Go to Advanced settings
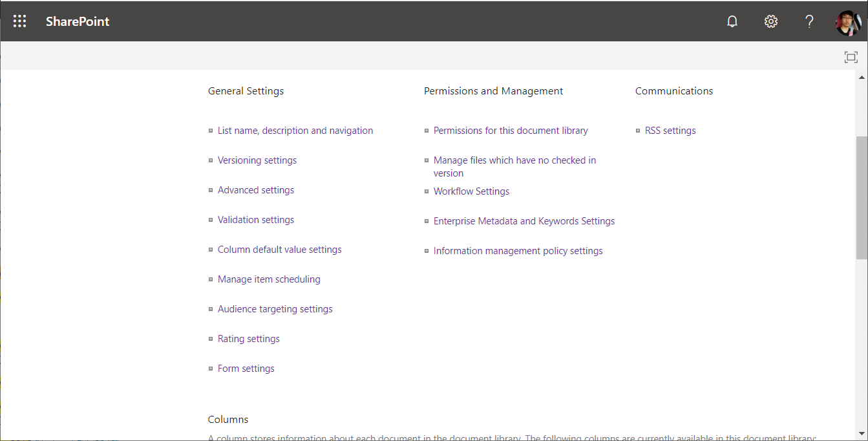868x441 pixels. pos(256,190)
